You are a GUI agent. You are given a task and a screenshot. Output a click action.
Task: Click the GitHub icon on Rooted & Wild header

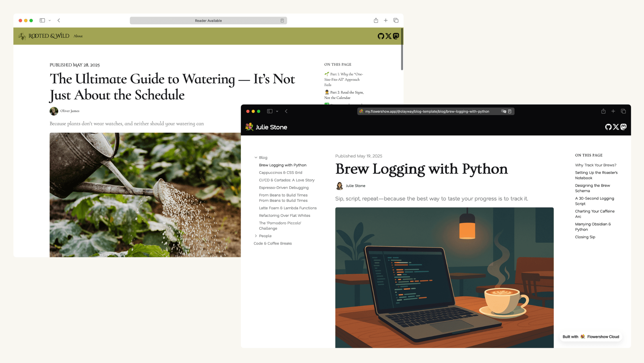click(x=381, y=36)
